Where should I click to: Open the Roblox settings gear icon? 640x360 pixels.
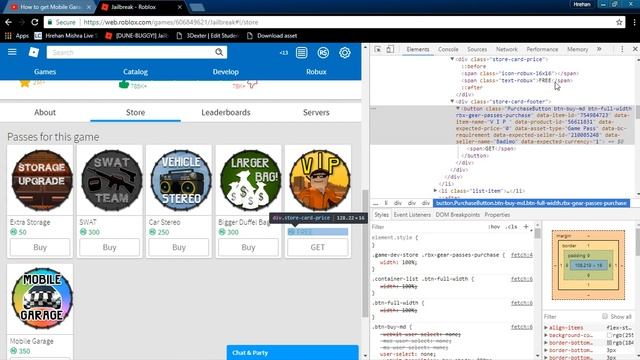coord(345,52)
